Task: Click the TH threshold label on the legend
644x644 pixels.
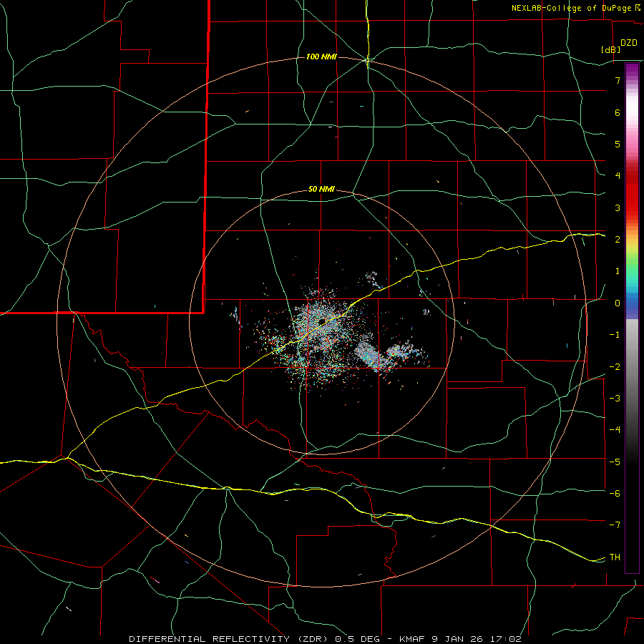Action: pyautogui.click(x=615, y=557)
